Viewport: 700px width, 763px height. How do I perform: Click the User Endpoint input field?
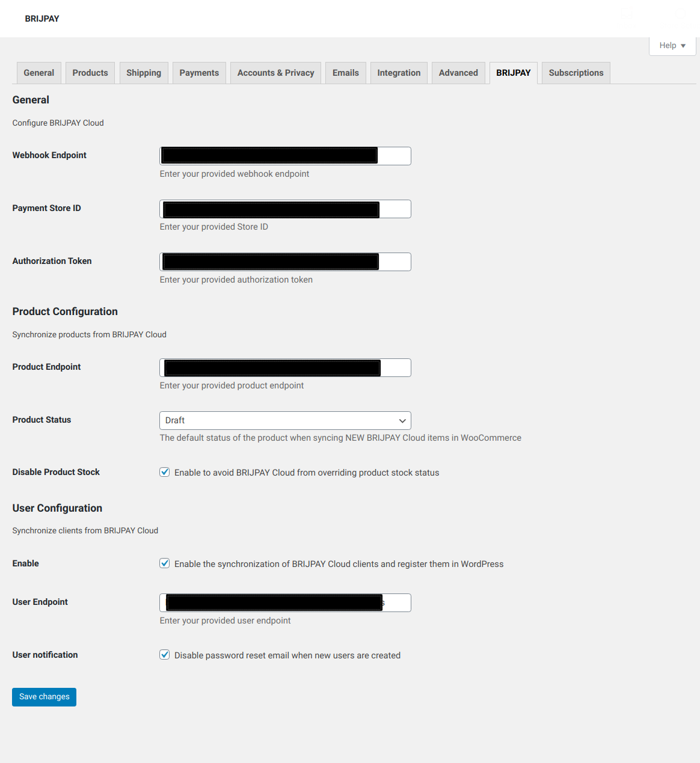pos(285,602)
